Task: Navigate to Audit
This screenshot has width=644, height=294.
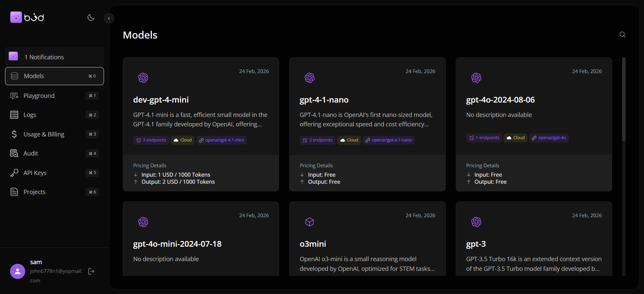Action: click(x=54, y=154)
